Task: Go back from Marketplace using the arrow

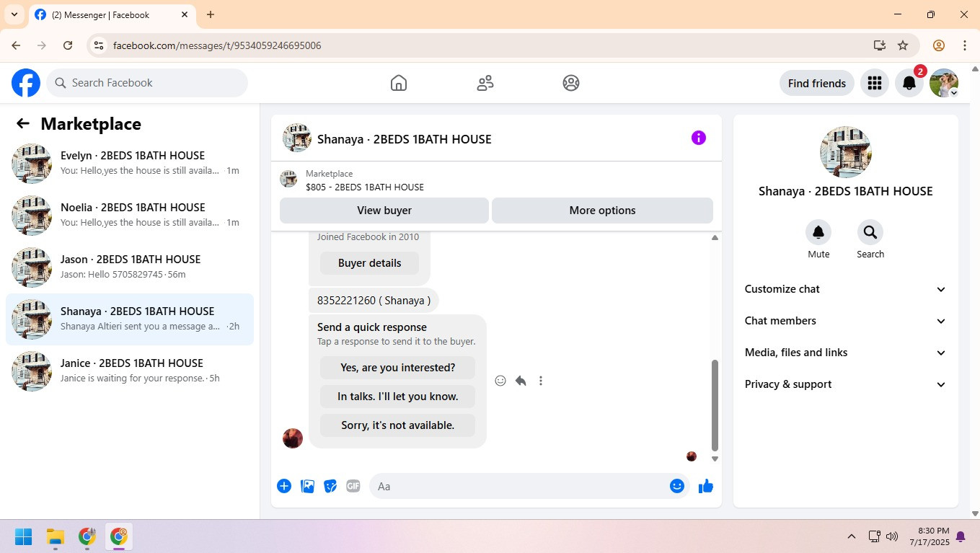Action: coord(23,123)
